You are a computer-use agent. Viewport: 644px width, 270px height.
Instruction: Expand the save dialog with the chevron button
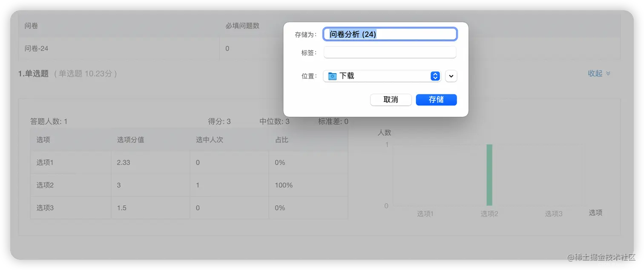click(x=451, y=76)
